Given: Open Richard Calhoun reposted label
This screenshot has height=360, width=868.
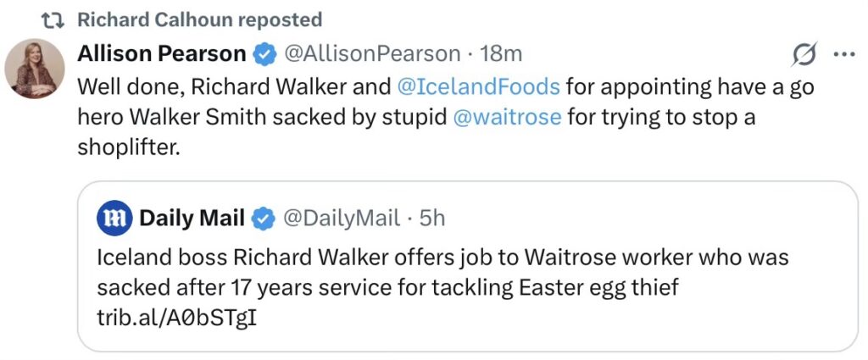Looking at the screenshot, I should (199, 19).
